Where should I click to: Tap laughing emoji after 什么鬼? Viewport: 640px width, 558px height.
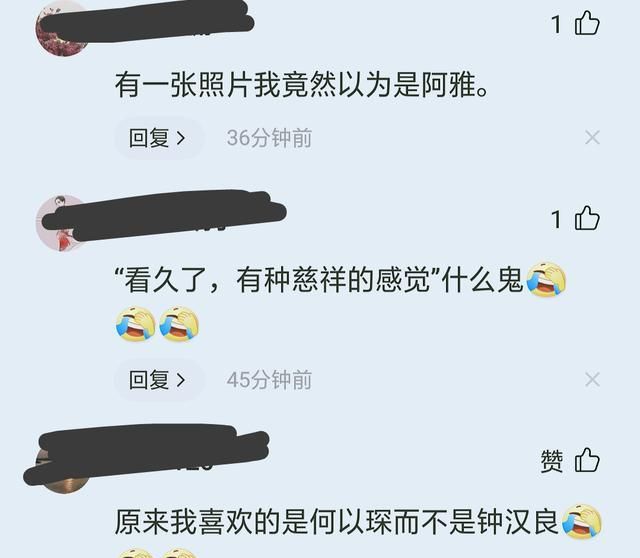point(546,280)
